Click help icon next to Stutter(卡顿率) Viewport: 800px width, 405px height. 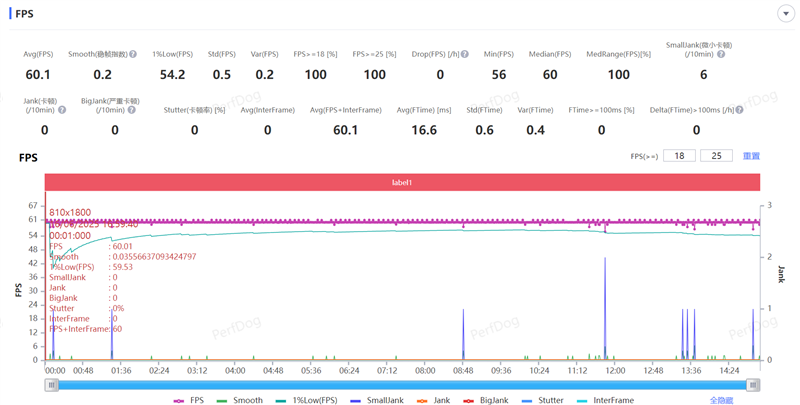(x=227, y=110)
